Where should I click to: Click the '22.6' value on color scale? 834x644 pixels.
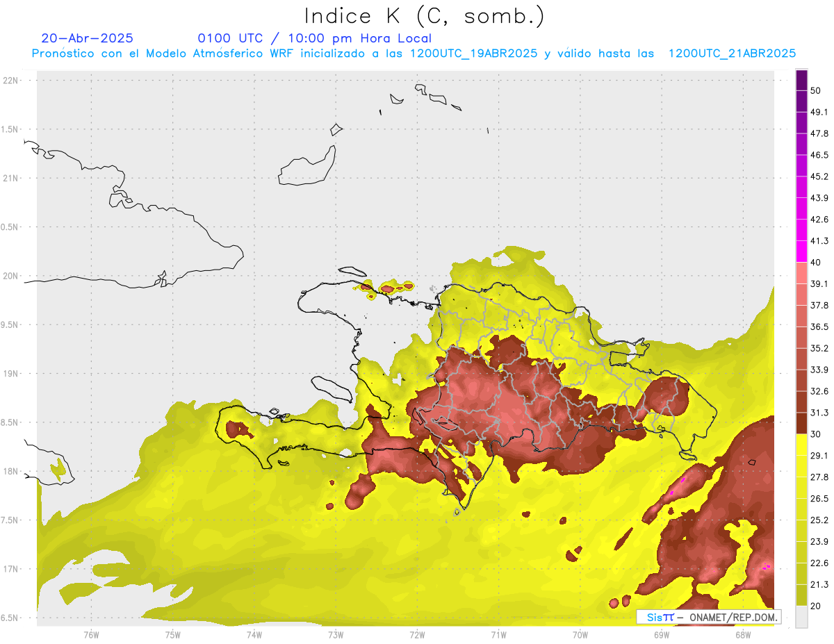coord(819,563)
